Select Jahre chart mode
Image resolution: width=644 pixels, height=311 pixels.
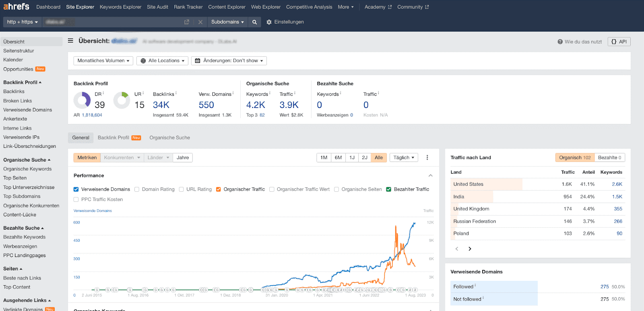click(183, 158)
